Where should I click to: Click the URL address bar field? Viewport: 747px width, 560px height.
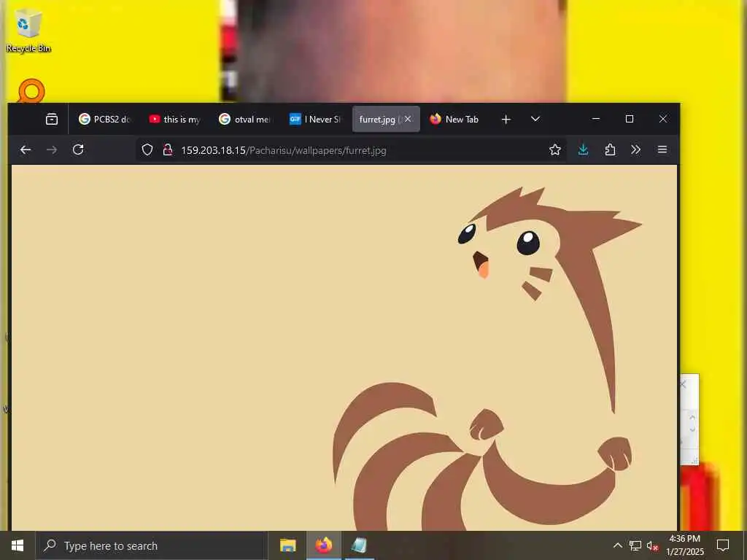[351, 150]
